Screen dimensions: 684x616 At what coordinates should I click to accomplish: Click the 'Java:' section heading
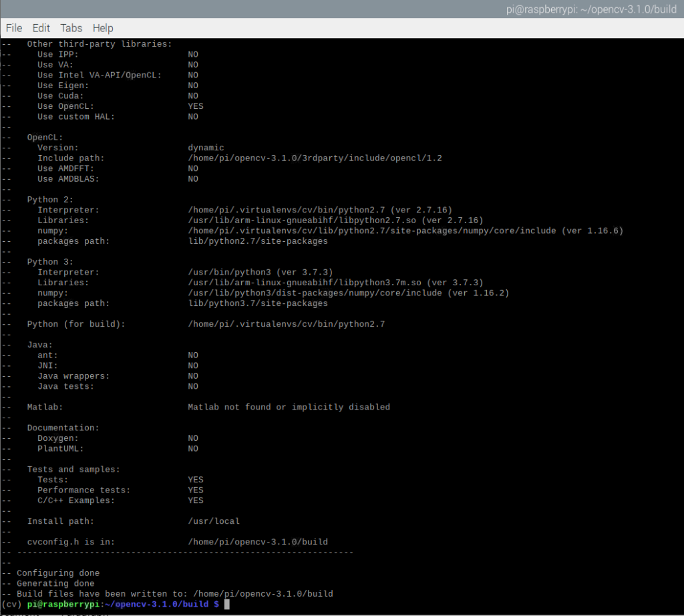pyautogui.click(x=39, y=345)
